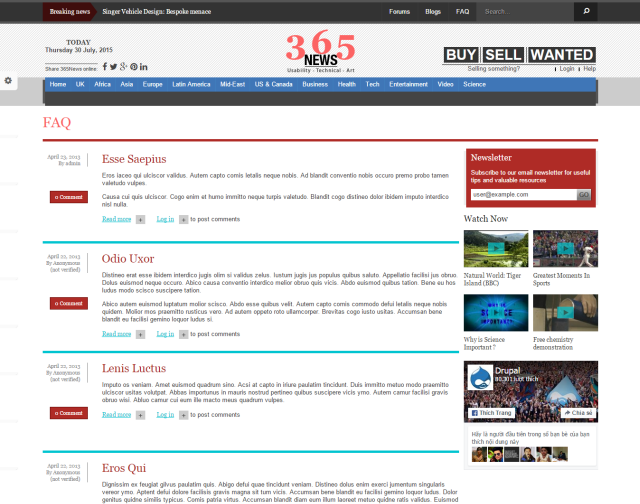
Task: Open Why is Science Important video thumbnail
Action: pos(496,313)
